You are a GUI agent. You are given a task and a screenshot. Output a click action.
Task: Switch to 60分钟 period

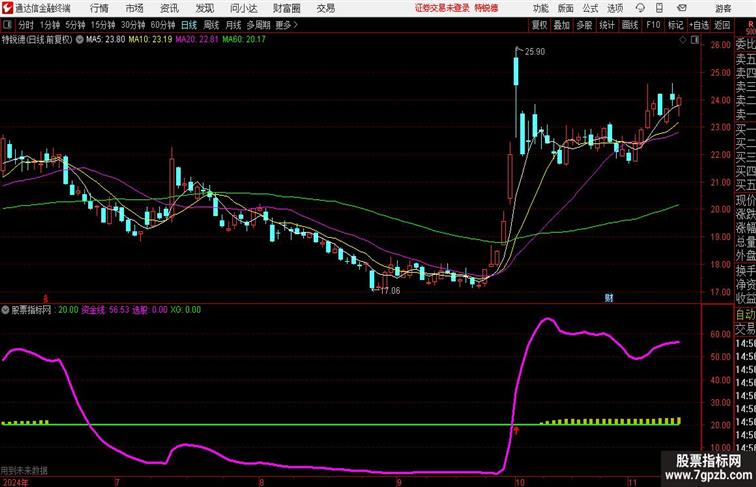(163, 25)
